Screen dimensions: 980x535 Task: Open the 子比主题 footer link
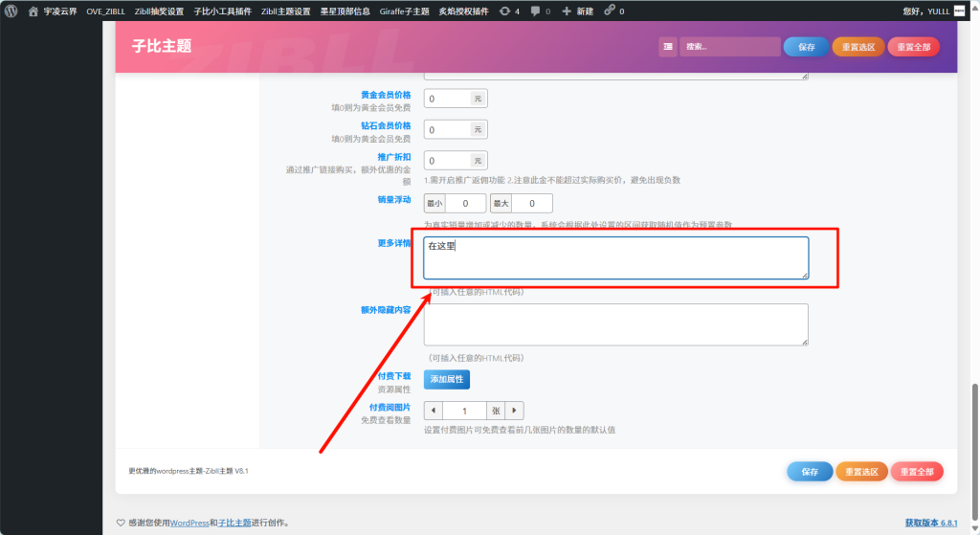(234, 524)
